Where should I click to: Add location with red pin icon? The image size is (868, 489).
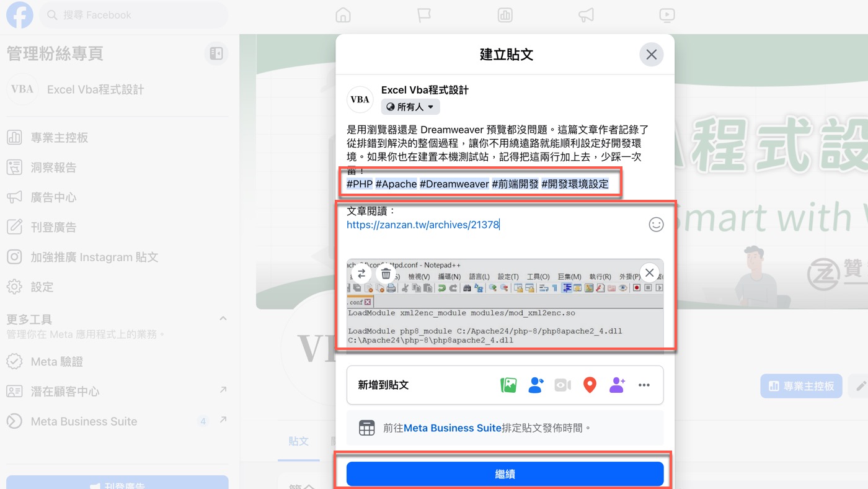pos(590,385)
